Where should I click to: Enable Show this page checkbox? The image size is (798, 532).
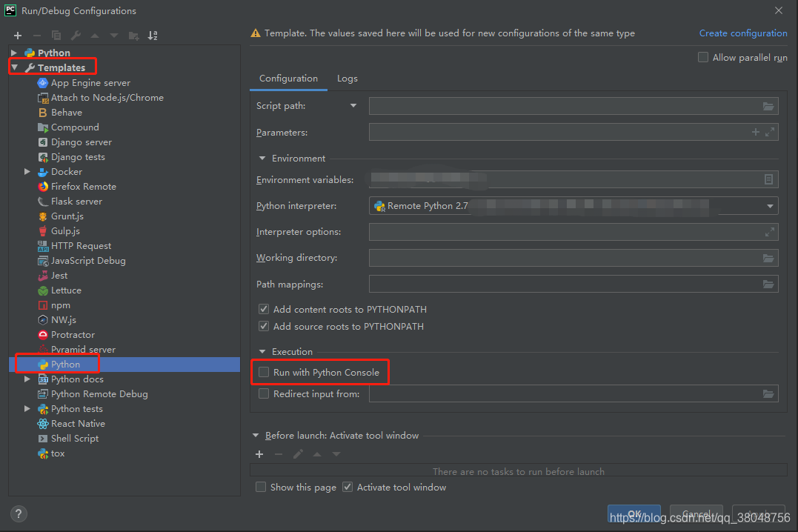261,488
